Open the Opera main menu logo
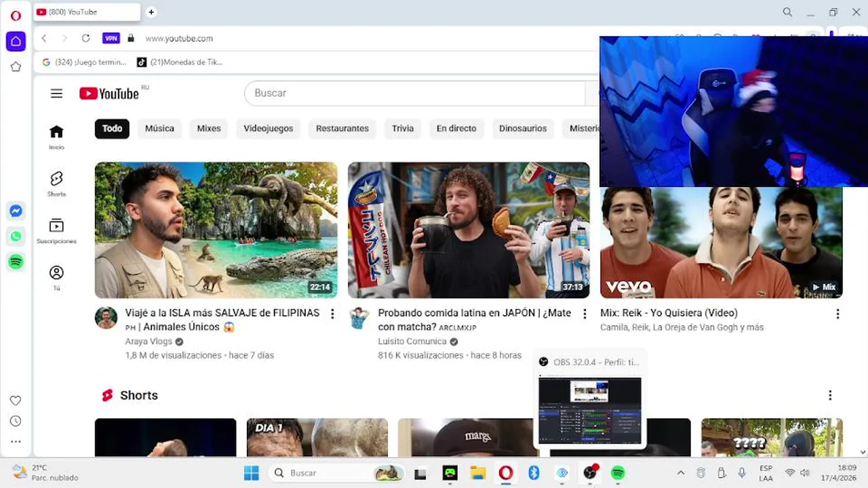This screenshot has width=868, height=488. 16,16
